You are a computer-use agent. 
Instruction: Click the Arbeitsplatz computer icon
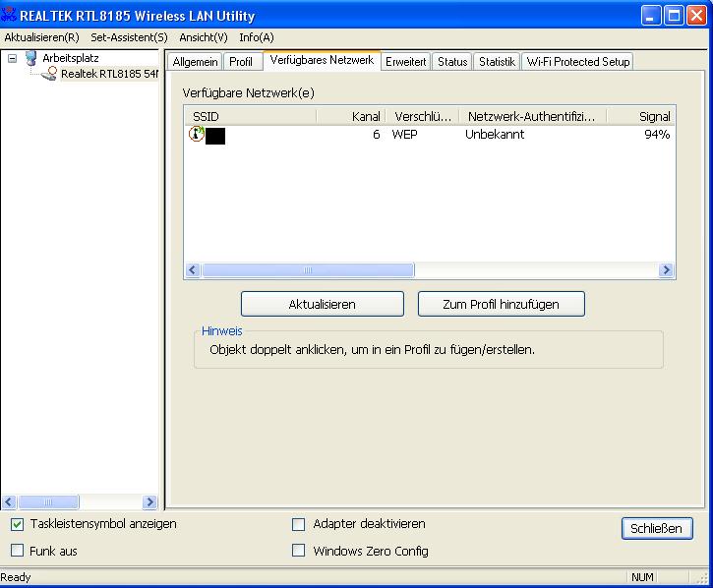tap(30, 58)
